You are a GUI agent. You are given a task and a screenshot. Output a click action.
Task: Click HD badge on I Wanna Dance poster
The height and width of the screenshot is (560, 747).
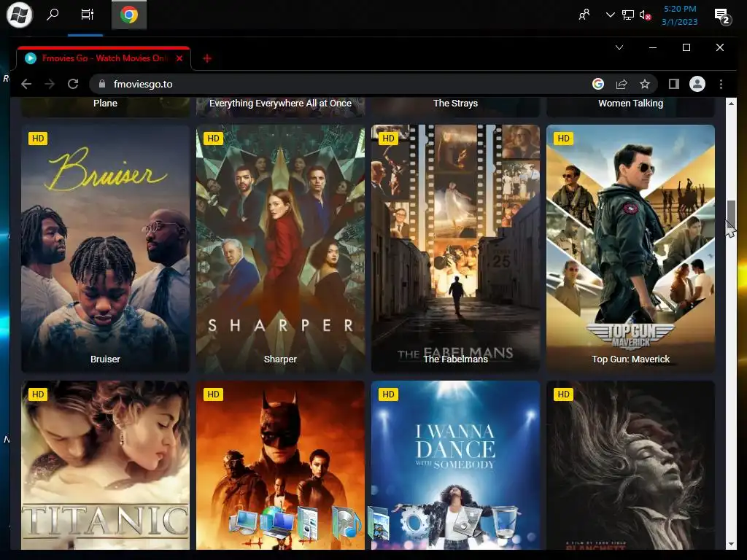[x=388, y=394]
